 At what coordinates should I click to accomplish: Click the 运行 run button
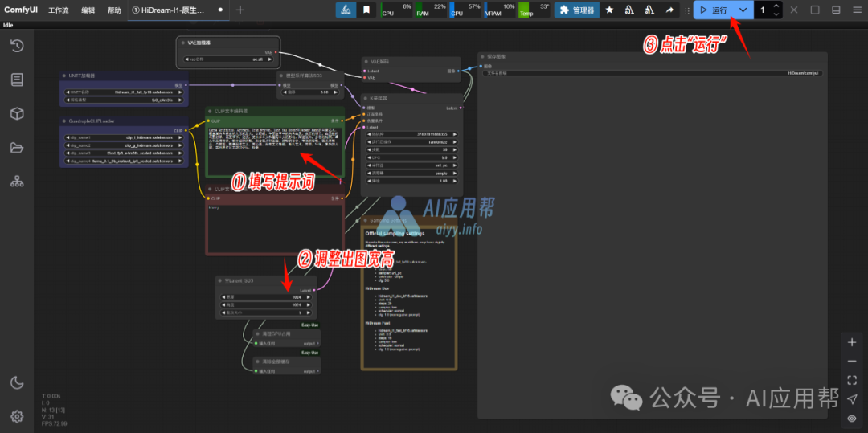[x=714, y=10]
